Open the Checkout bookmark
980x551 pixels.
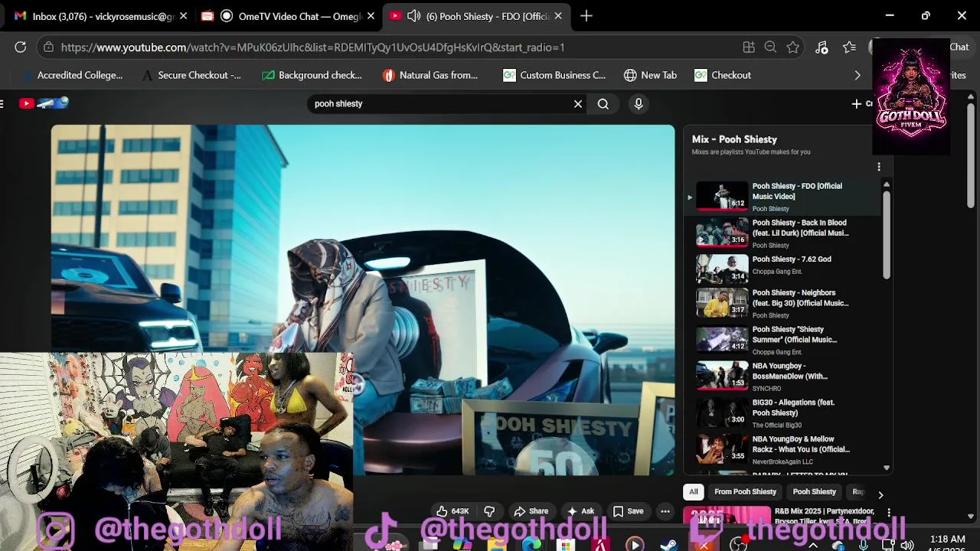(723, 75)
